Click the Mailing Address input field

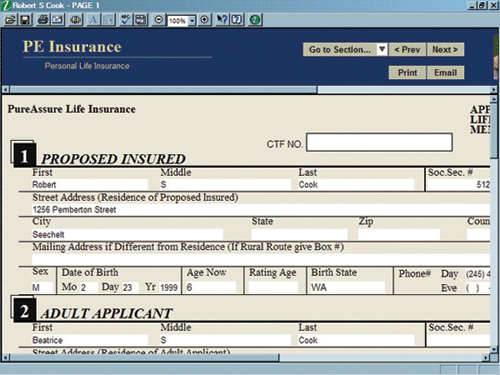tap(261, 259)
